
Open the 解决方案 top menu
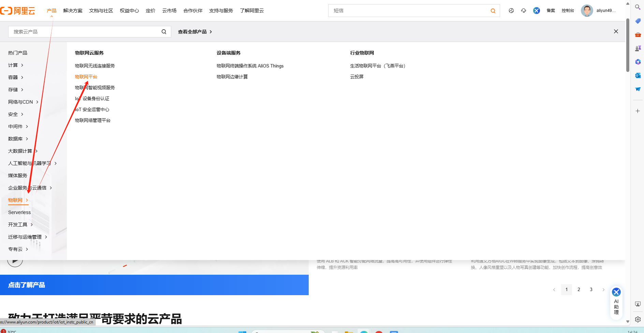click(73, 11)
